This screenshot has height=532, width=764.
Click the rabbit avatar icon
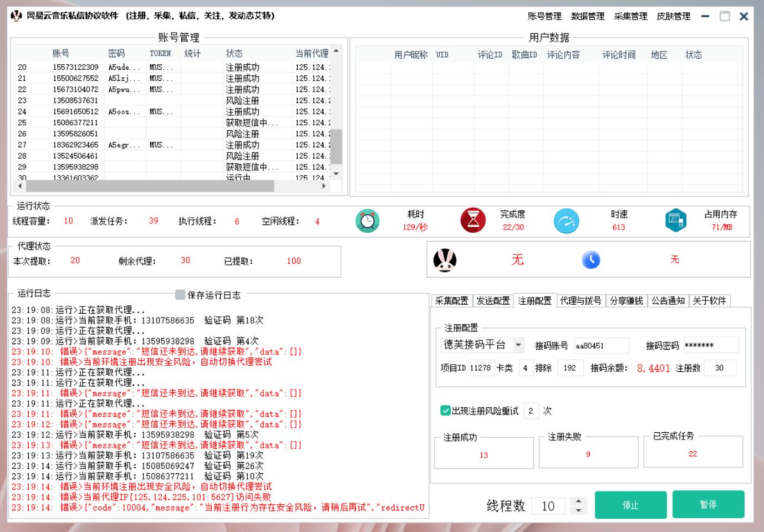445,260
